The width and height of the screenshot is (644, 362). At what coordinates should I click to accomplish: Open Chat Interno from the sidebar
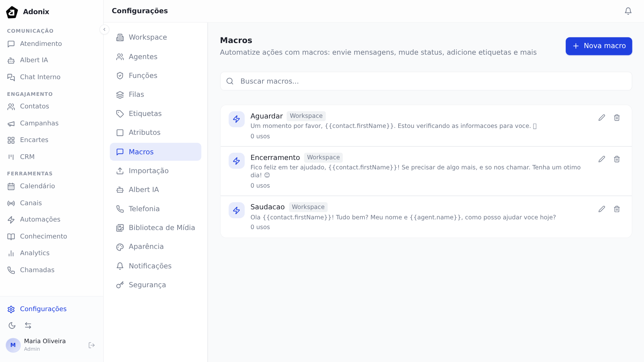(40, 77)
